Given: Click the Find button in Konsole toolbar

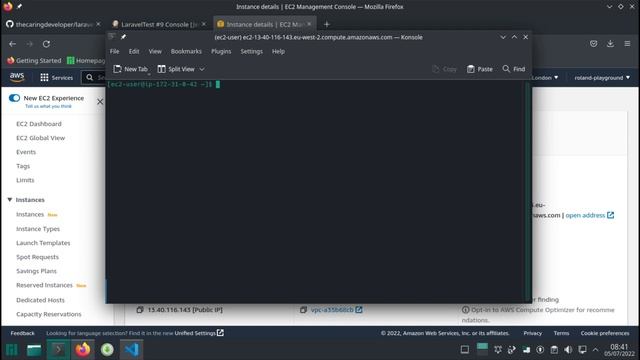Looking at the screenshot, I should (514, 69).
